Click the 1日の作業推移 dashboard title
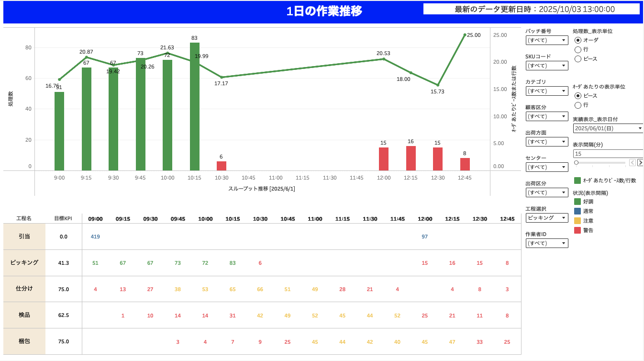The width and height of the screenshot is (644, 361). coord(324,11)
